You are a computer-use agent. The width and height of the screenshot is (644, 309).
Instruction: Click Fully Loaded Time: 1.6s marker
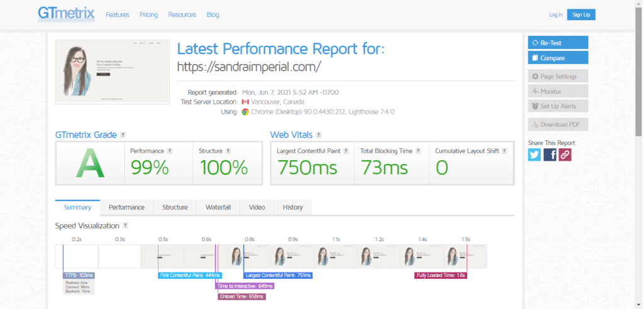441,275
